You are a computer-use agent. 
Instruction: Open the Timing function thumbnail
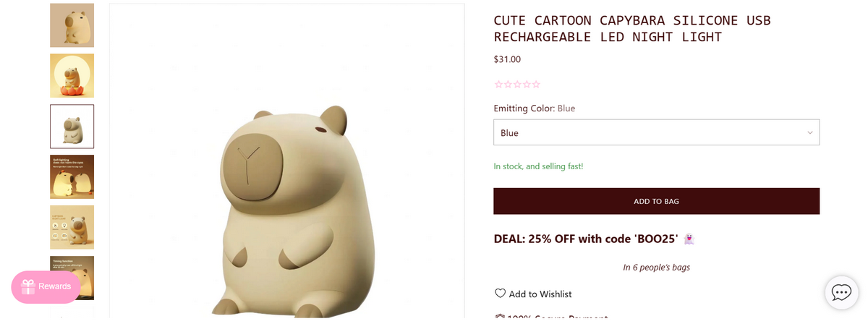pyautogui.click(x=72, y=268)
